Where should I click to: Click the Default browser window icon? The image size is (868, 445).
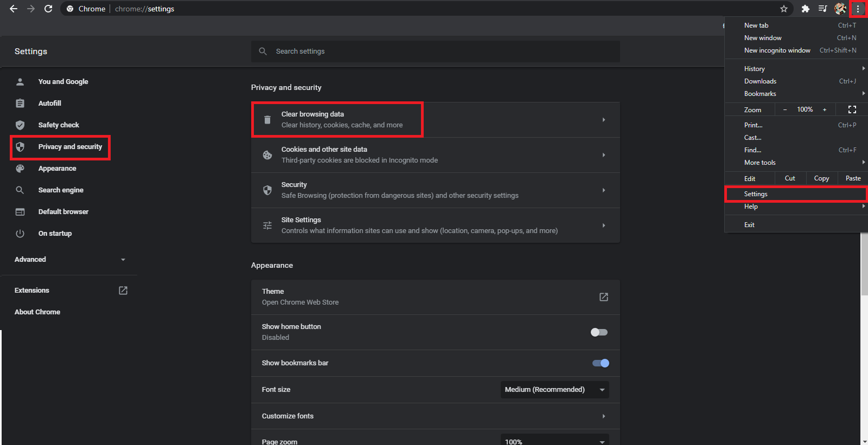[x=20, y=212]
